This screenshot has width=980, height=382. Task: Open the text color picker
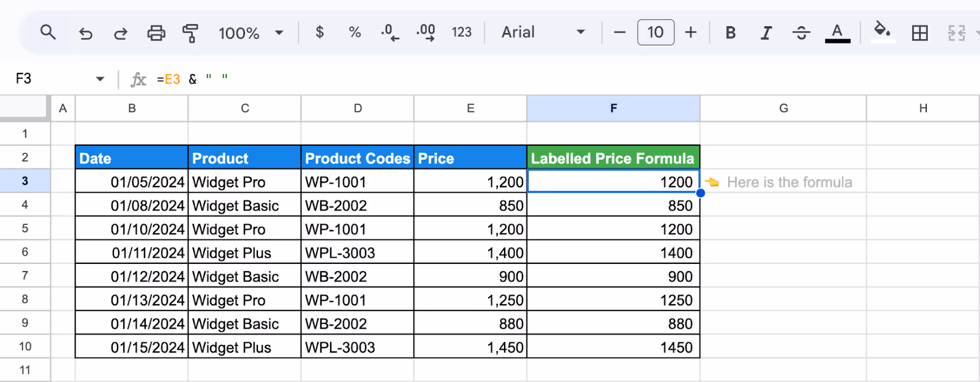point(837,33)
